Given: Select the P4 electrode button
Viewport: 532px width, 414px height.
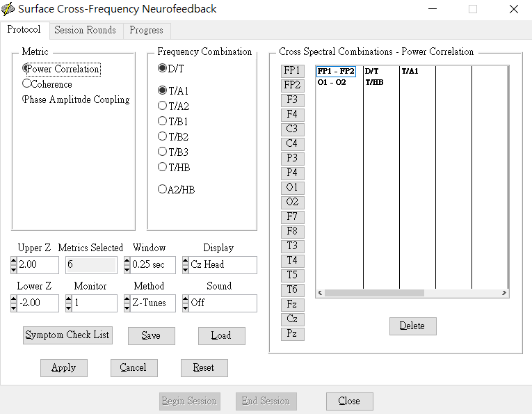Looking at the screenshot, I should click(x=293, y=173).
